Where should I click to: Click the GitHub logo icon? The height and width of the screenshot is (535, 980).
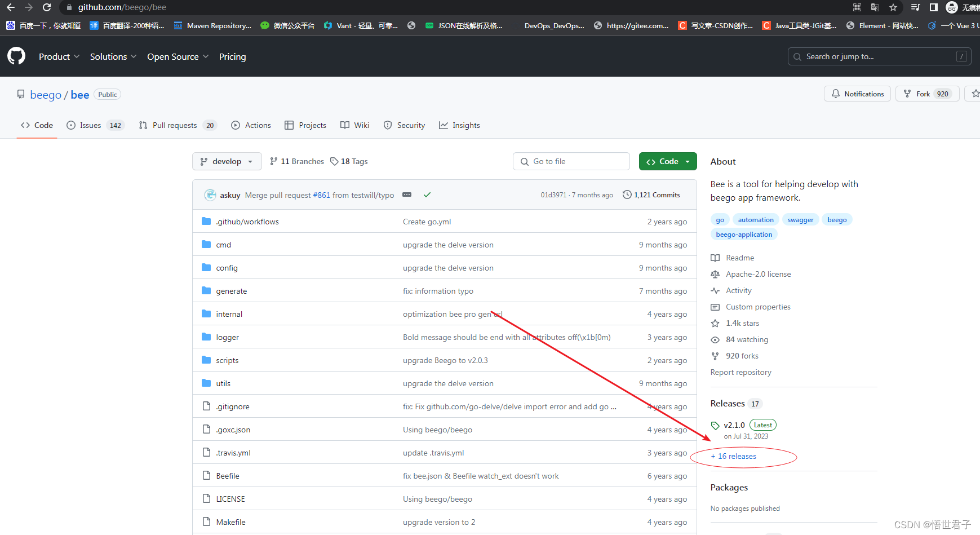tap(16, 56)
